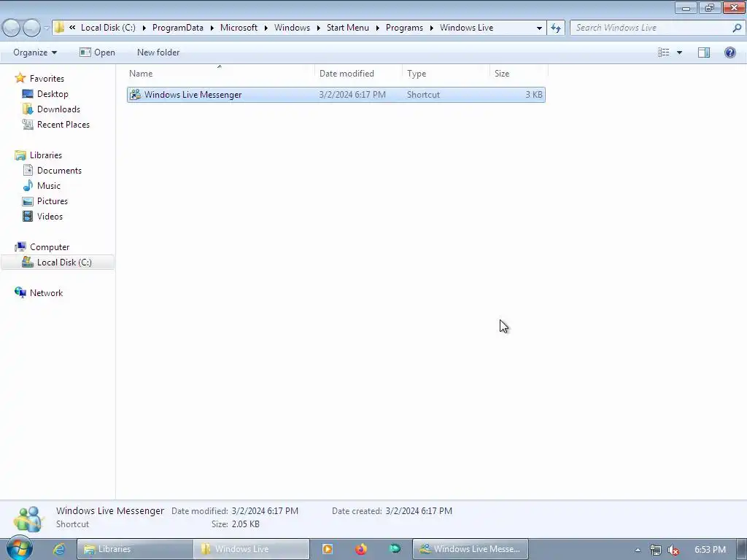Sort by Size column header
747x560 pixels.
pyautogui.click(x=519, y=74)
